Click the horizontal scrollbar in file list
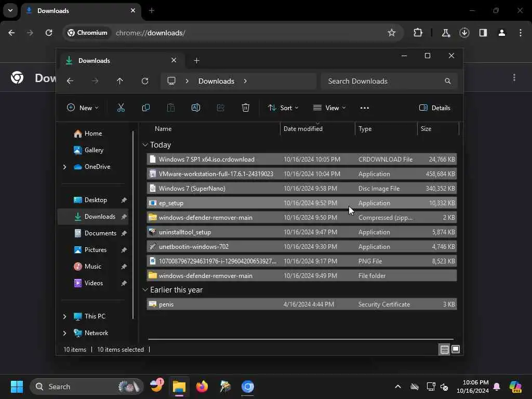This screenshot has width=532, height=399. 301,339
